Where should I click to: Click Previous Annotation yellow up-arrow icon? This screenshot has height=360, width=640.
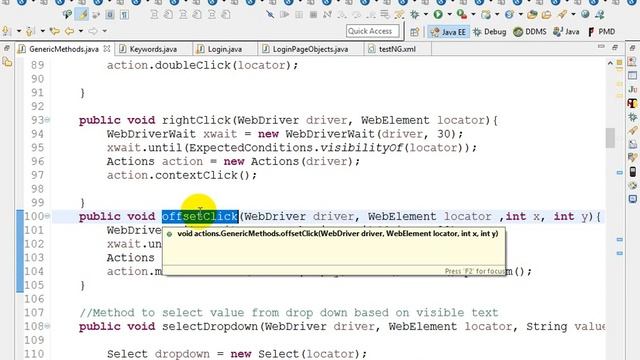pos(30,31)
